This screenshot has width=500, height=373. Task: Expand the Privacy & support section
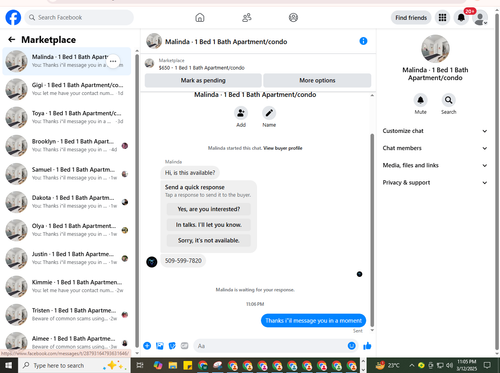pyautogui.click(x=435, y=183)
